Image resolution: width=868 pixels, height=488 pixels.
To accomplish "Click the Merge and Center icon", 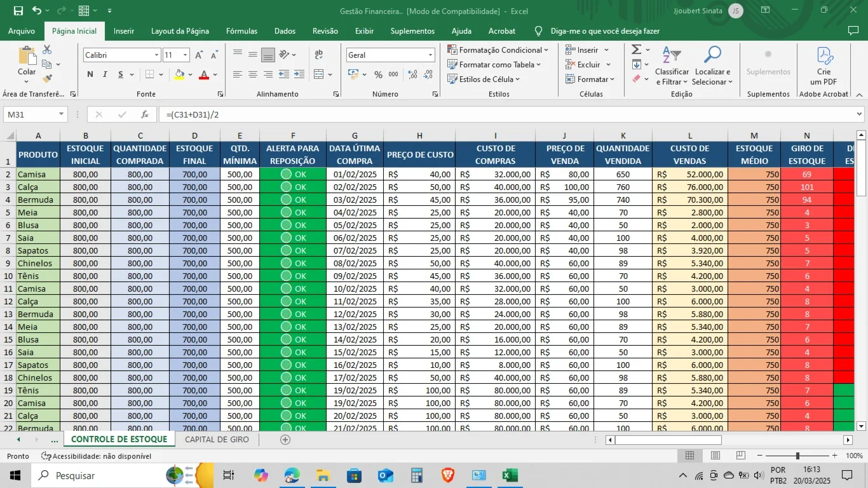I will [319, 74].
